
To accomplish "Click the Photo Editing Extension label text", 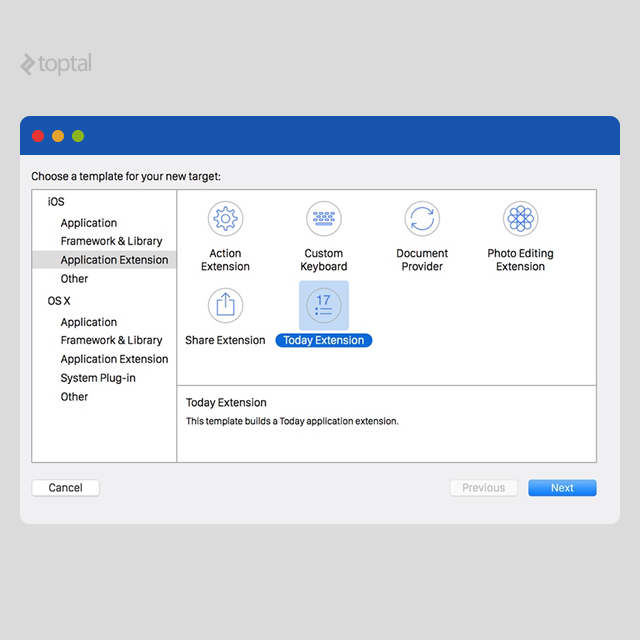I will (x=520, y=260).
